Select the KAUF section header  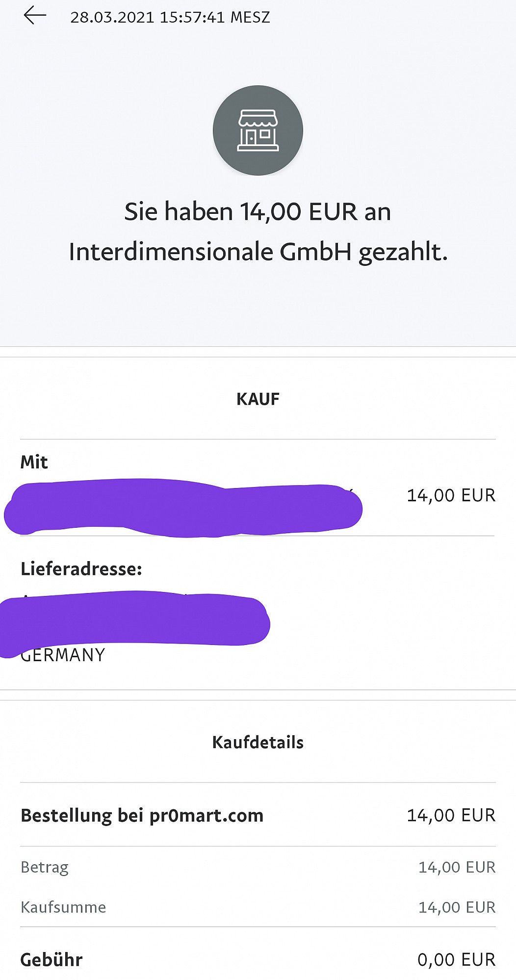[258, 399]
